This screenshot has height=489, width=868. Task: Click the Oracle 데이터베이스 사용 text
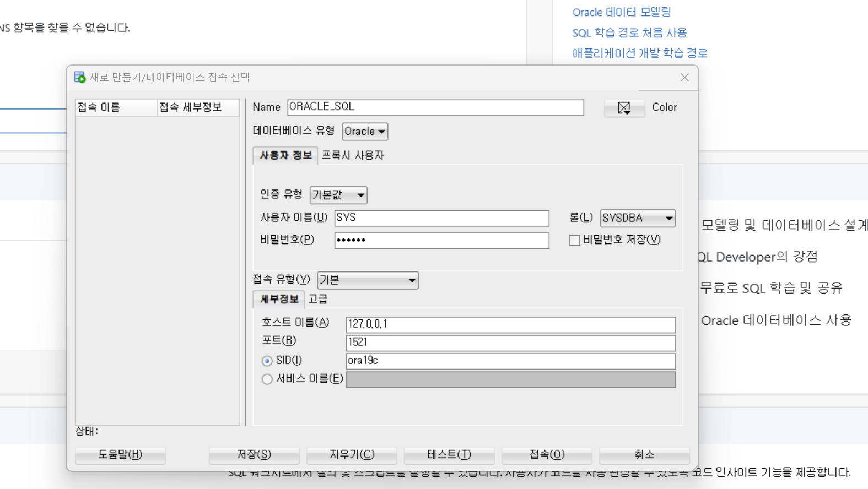coord(777,320)
